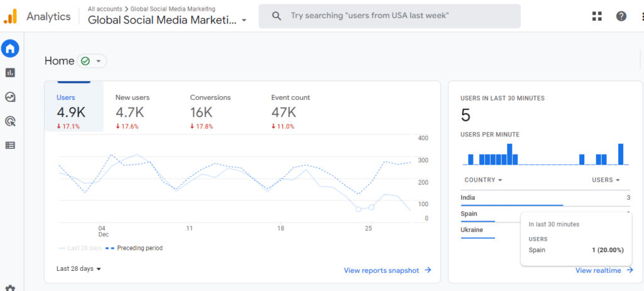The width and height of the screenshot is (644, 291).
Task: Select the India country row
Action: [x=545, y=198]
